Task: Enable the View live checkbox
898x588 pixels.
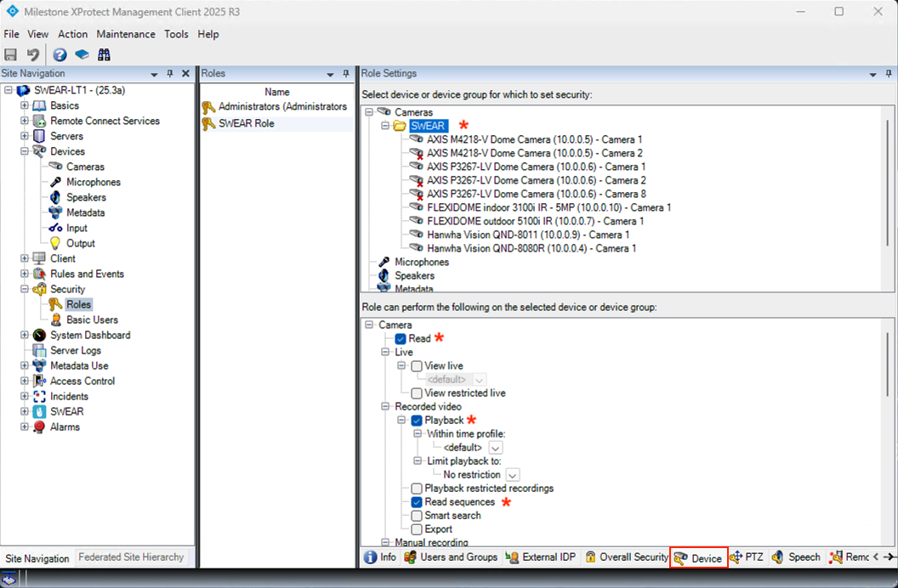Action: 417,366
